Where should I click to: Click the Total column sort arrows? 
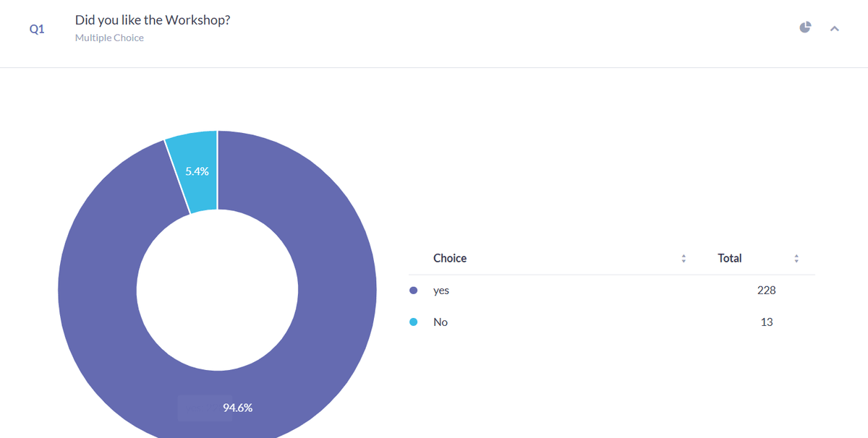[x=796, y=258]
